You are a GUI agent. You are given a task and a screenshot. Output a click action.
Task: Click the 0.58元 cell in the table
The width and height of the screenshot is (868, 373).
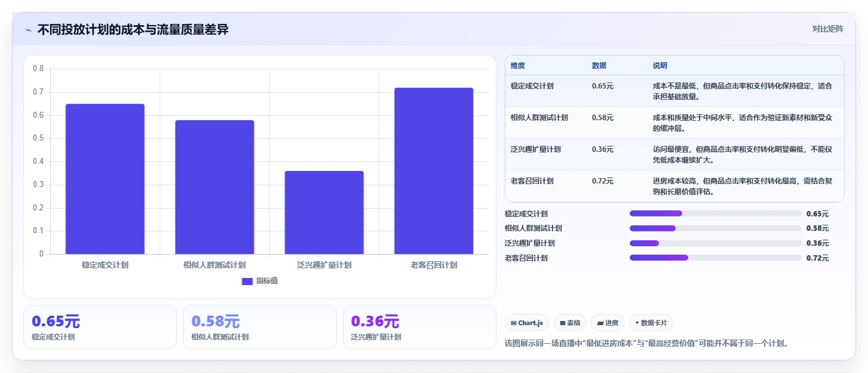point(603,118)
